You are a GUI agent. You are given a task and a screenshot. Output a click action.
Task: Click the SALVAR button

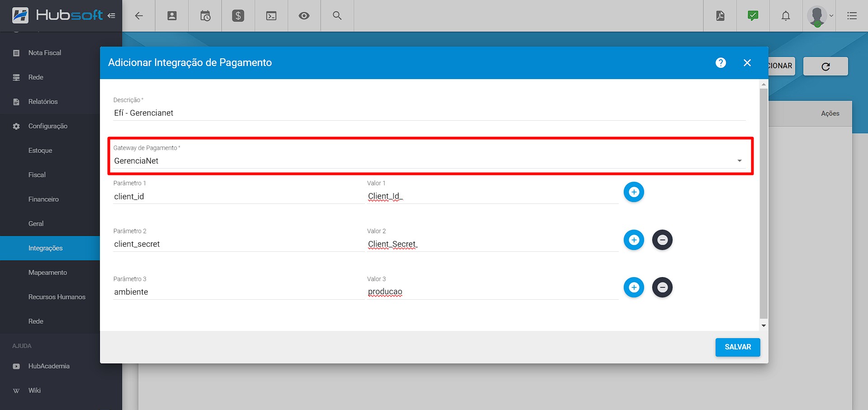click(738, 347)
